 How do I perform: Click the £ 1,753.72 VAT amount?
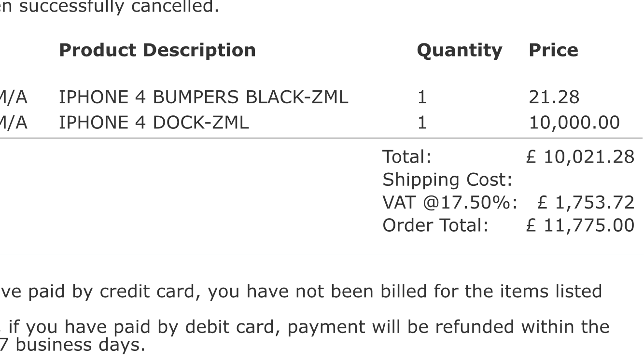pyautogui.click(x=586, y=203)
